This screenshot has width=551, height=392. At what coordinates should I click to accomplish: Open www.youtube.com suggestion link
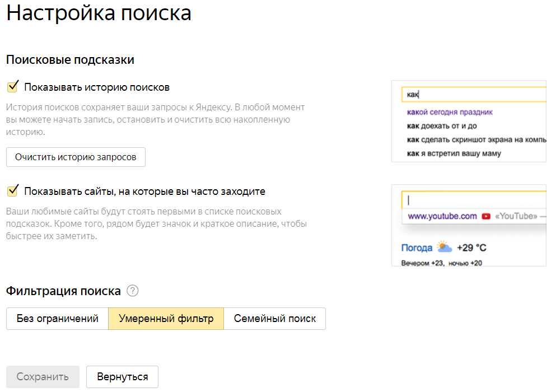click(x=442, y=216)
